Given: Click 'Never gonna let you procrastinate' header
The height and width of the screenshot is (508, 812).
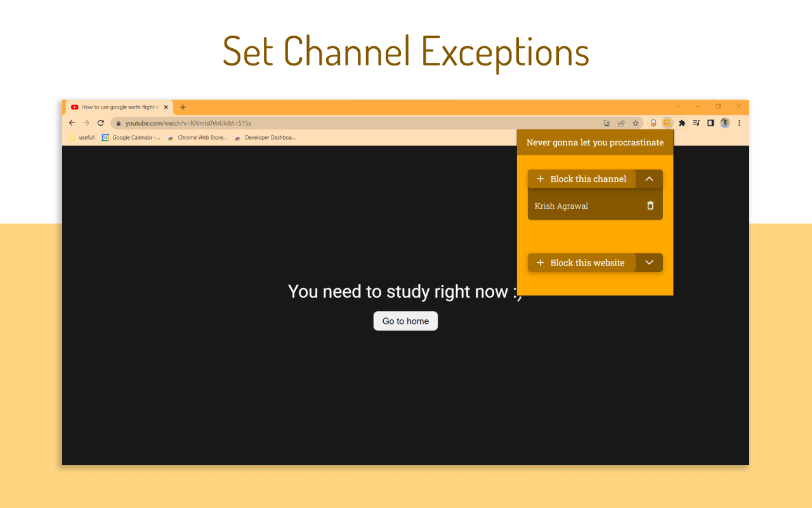Looking at the screenshot, I should pyautogui.click(x=595, y=142).
